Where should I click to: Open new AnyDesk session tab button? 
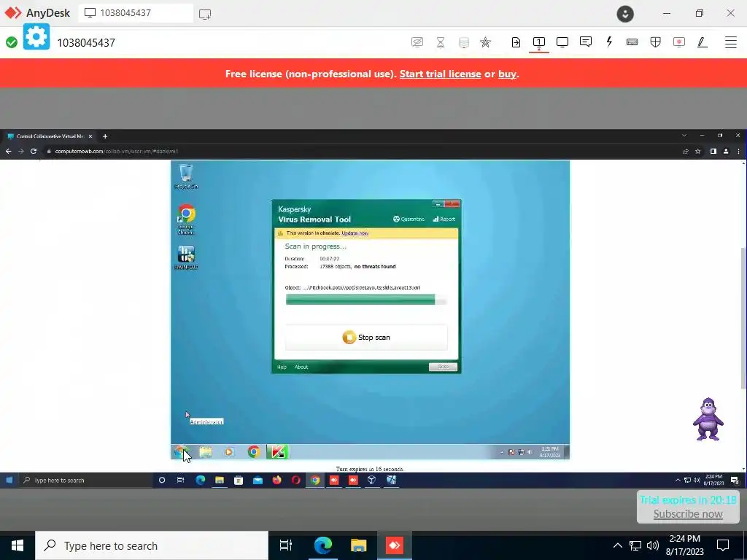click(x=205, y=14)
